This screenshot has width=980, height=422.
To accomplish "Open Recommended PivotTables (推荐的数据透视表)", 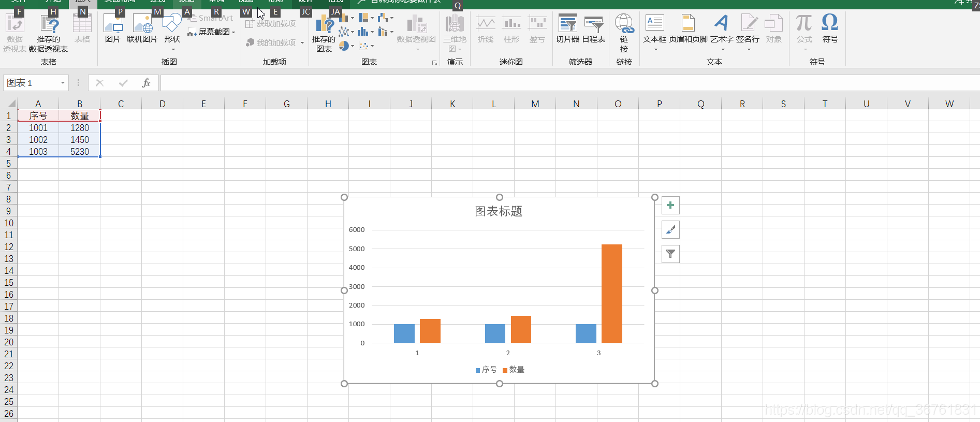I will pyautogui.click(x=48, y=33).
